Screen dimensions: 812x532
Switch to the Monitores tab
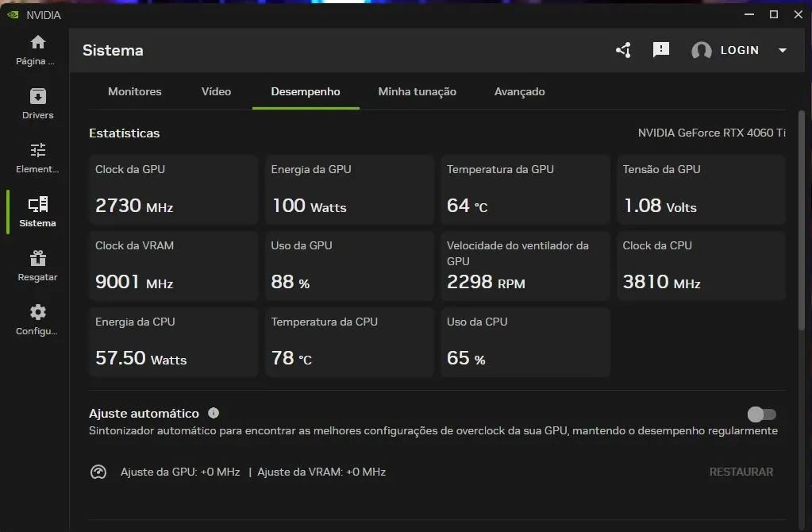tap(135, 91)
